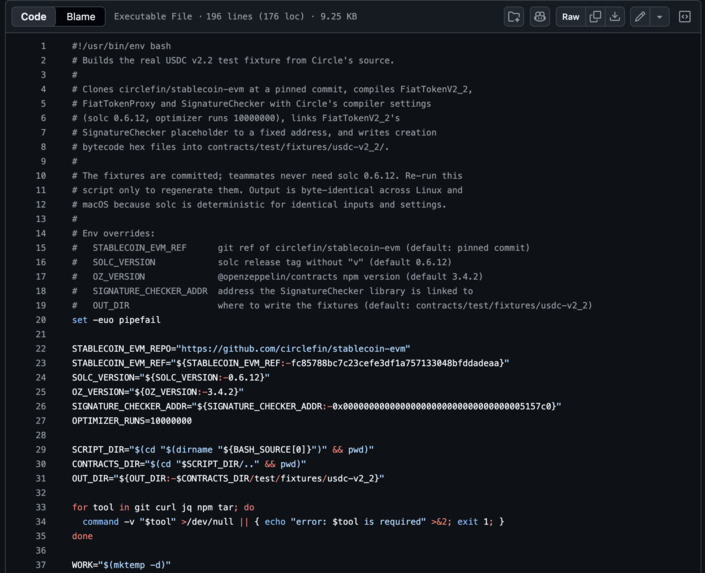Image resolution: width=705 pixels, height=573 pixels.
Task: Click the 'command -v "$tool"' line
Action: pos(293,522)
